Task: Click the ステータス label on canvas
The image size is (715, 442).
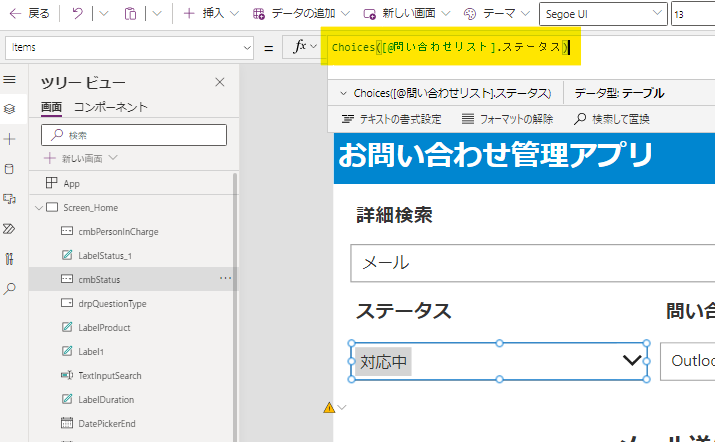Action: [x=404, y=311]
